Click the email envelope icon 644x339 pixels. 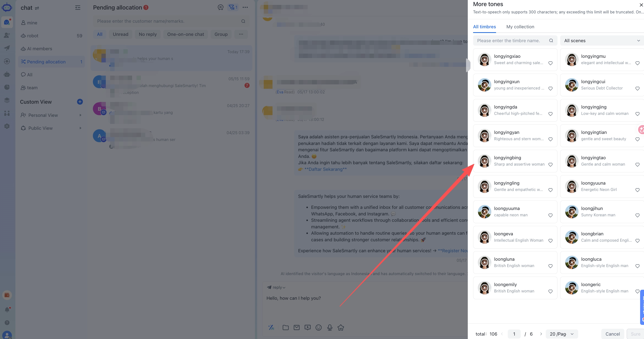coord(296,328)
